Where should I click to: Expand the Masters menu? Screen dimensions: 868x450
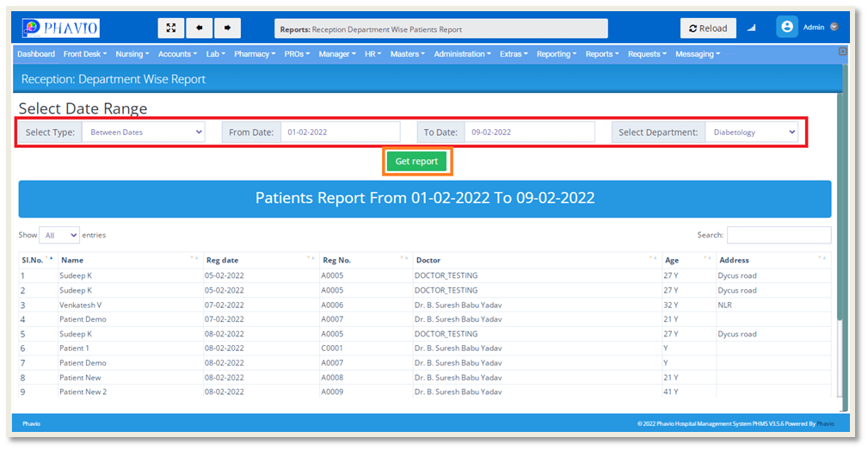pos(408,53)
